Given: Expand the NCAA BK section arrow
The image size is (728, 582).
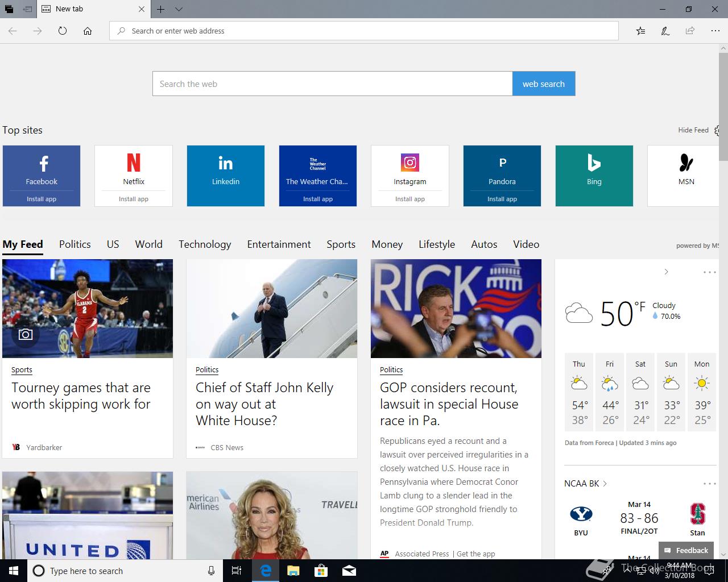Looking at the screenshot, I should 605,484.
